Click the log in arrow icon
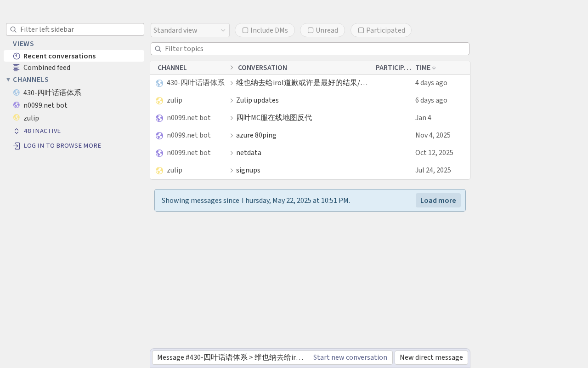The image size is (588, 368). [x=17, y=146]
